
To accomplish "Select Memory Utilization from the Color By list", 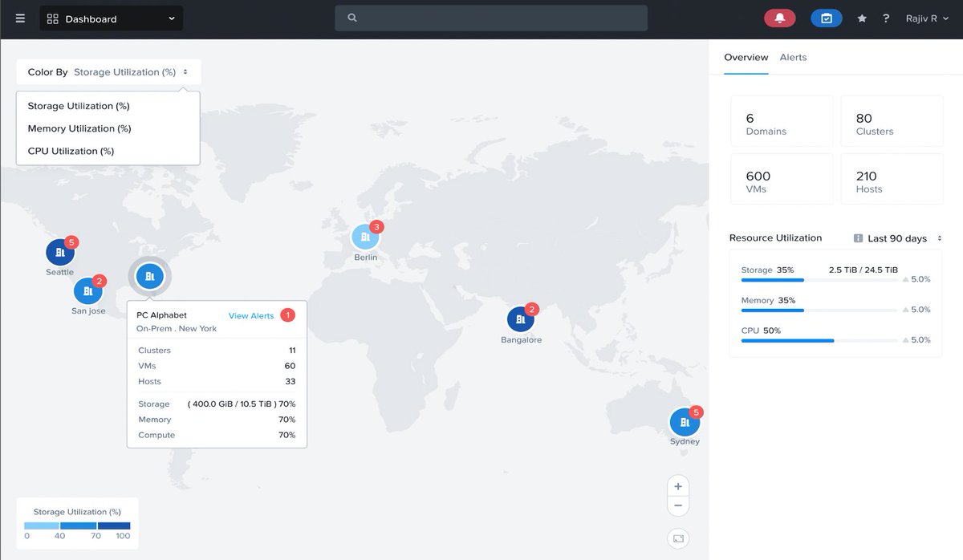I will (78, 128).
